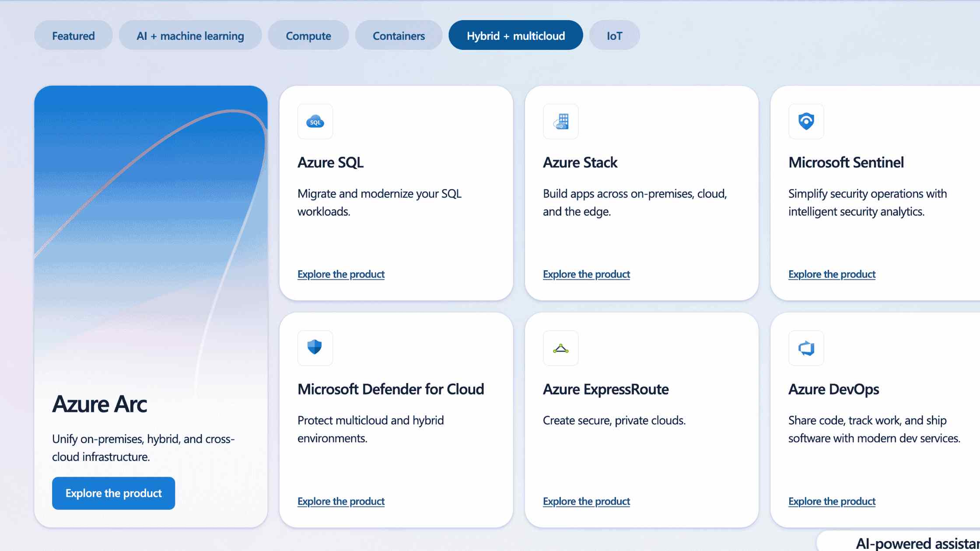Select the Compute category tab
Image resolution: width=980 pixels, height=551 pixels.
pyautogui.click(x=308, y=35)
